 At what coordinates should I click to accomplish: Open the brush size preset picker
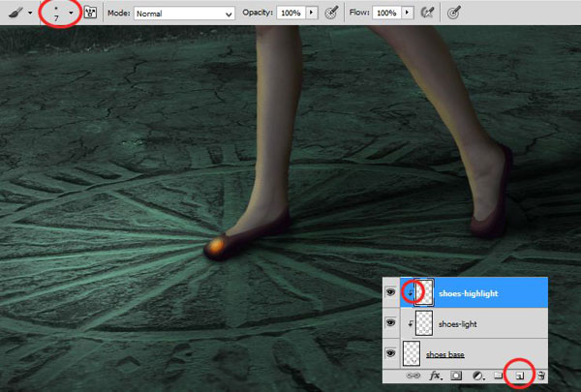71,13
